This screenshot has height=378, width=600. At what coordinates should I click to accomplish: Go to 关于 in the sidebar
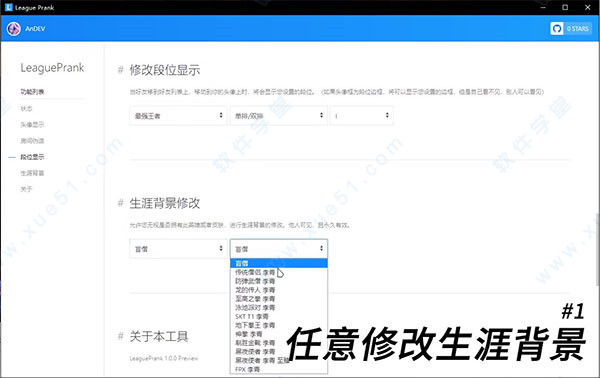[x=26, y=189]
